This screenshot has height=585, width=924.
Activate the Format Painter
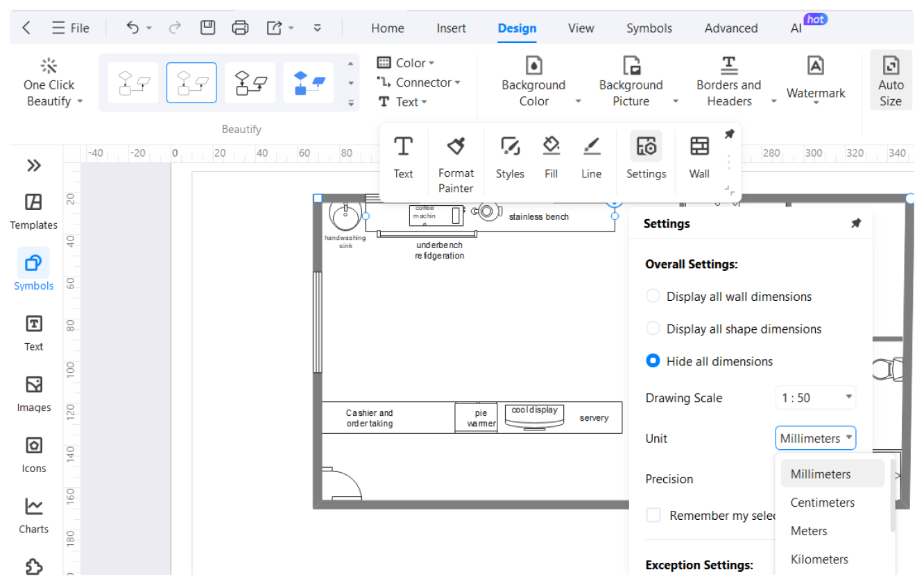(456, 164)
